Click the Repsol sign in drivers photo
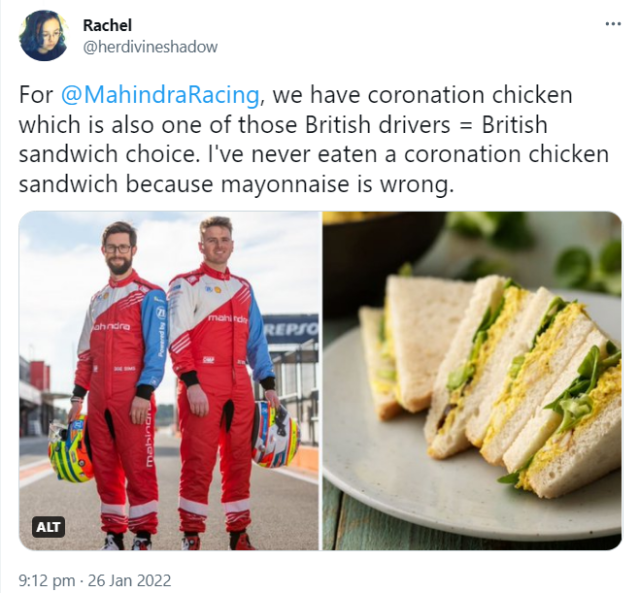Screen dimensions: 640x593 coord(290,329)
